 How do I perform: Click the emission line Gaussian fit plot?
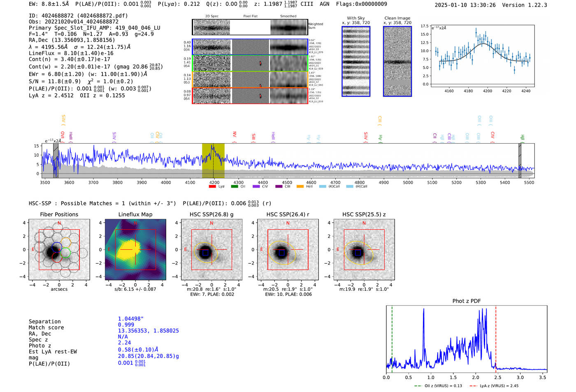(483, 56)
